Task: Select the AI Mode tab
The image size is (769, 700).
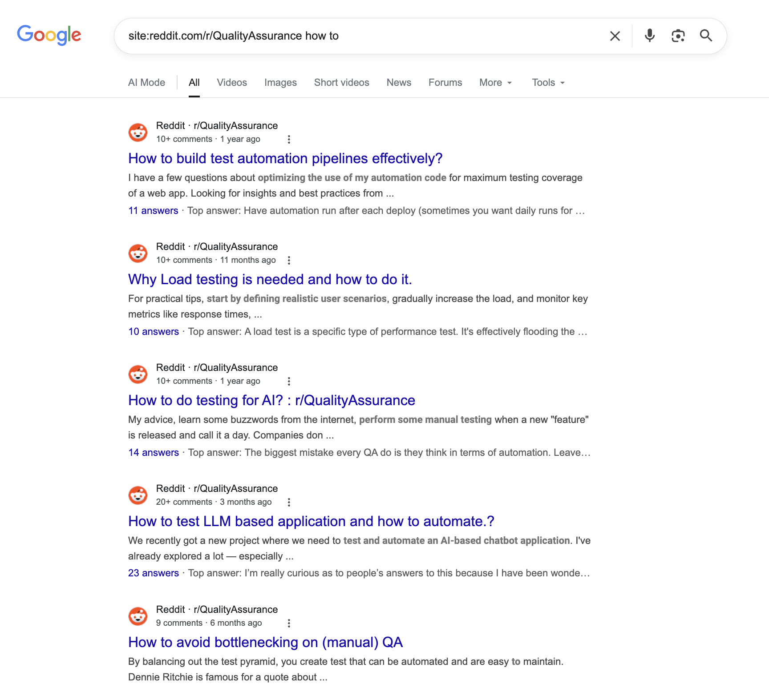Action: 146,83
